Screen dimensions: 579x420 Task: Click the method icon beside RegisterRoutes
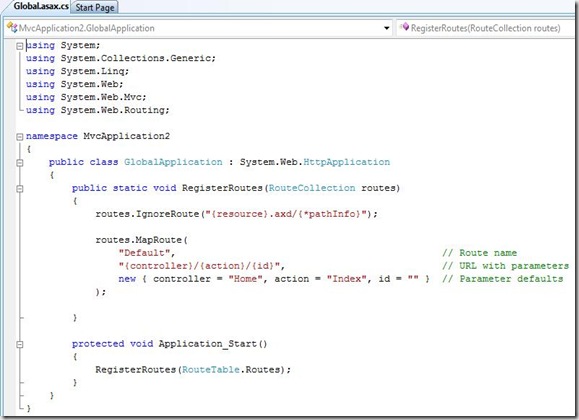click(x=405, y=27)
